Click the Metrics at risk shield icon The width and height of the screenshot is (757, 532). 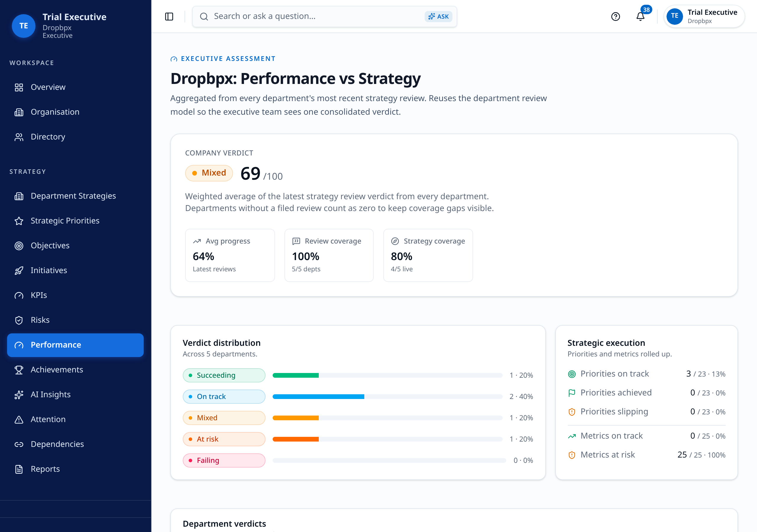tap(572, 455)
